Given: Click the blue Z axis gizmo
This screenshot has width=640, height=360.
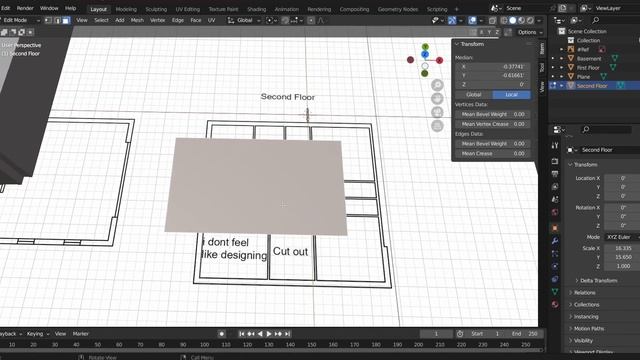Looking at the screenshot, I should coord(425,54).
